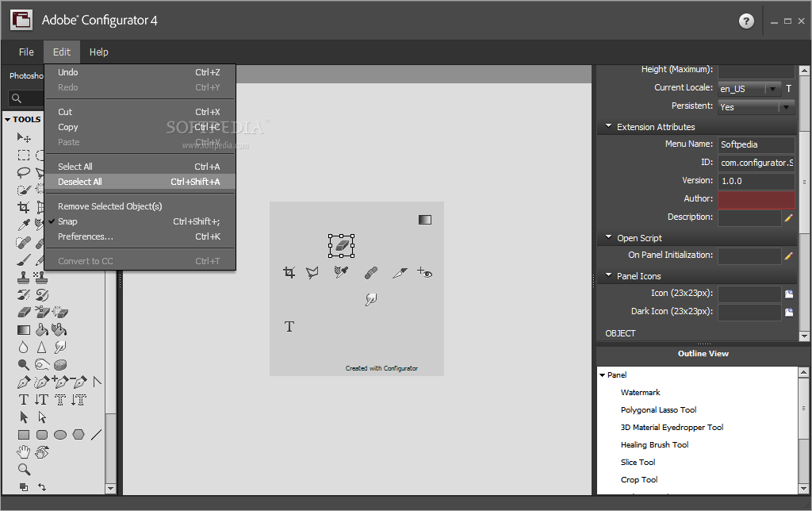Select the Eyedropper tool in TOOLS
812x511 pixels.
click(24, 225)
